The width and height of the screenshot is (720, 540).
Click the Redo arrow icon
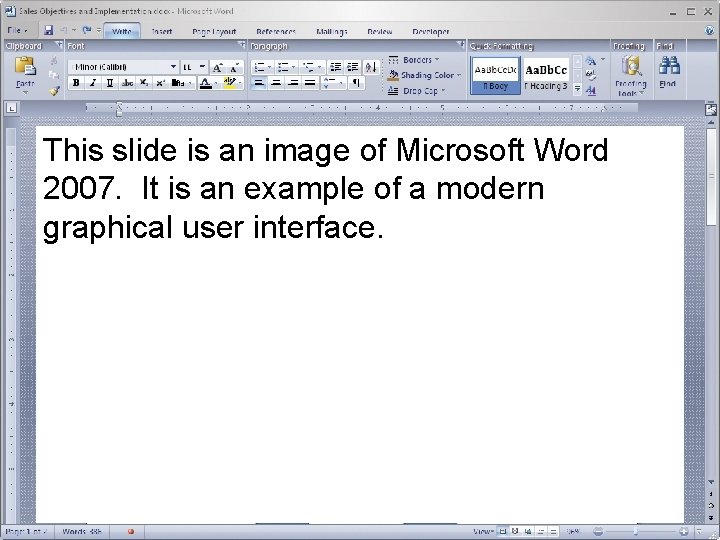click(86, 30)
